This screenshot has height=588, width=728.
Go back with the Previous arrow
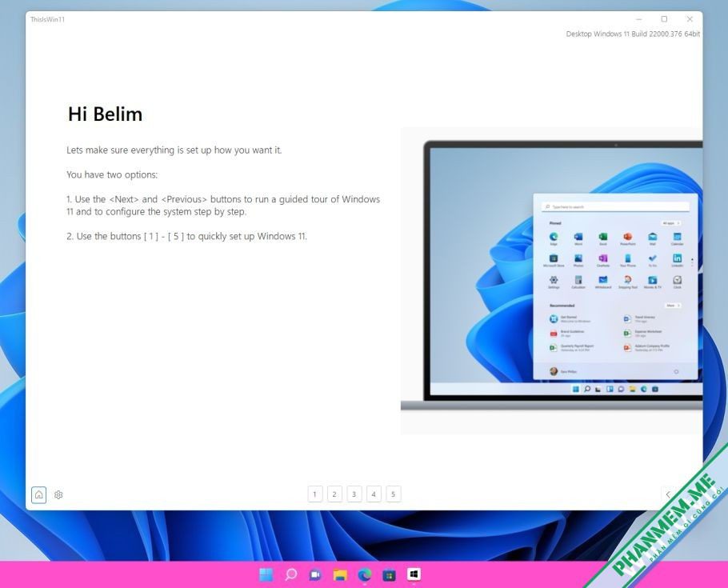coord(668,494)
